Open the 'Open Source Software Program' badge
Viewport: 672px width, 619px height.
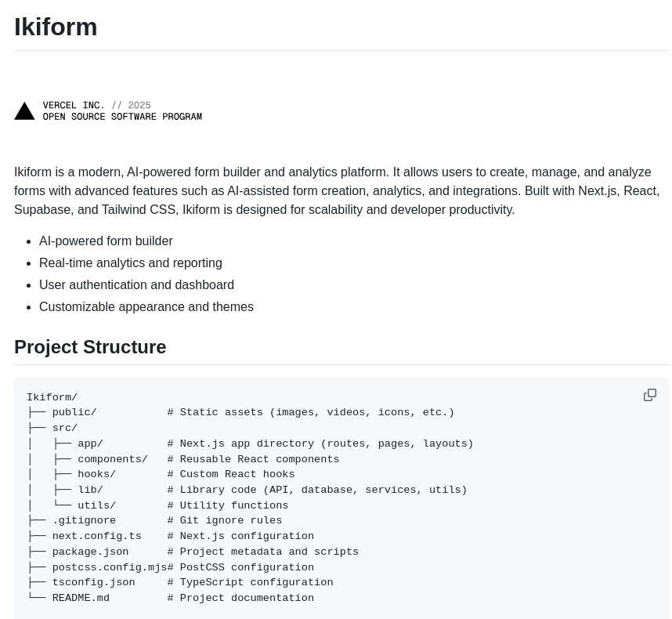pyautogui.click(x=122, y=117)
